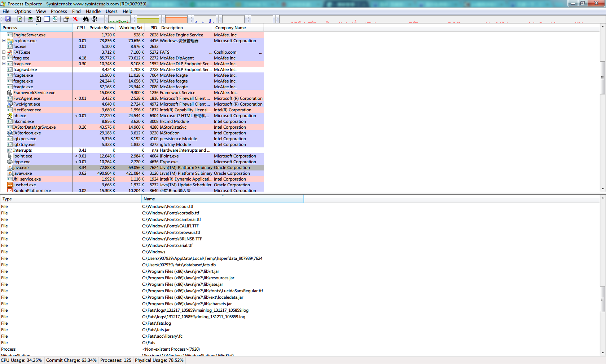
Task: Select handle C:\Windows\Fonts\cour.ttf
Action: point(168,207)
